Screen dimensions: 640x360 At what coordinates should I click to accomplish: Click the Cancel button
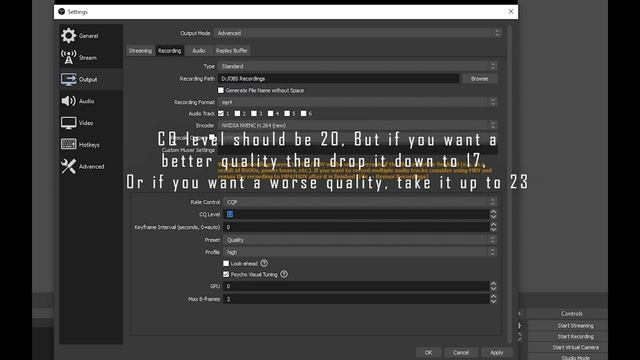pyautogui.click(x=461, y=352)
